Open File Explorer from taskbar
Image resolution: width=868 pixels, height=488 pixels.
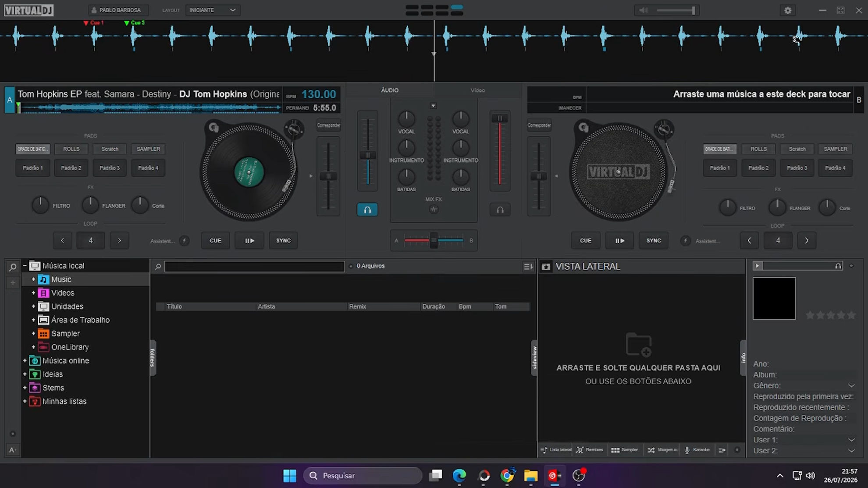(530, 475)
